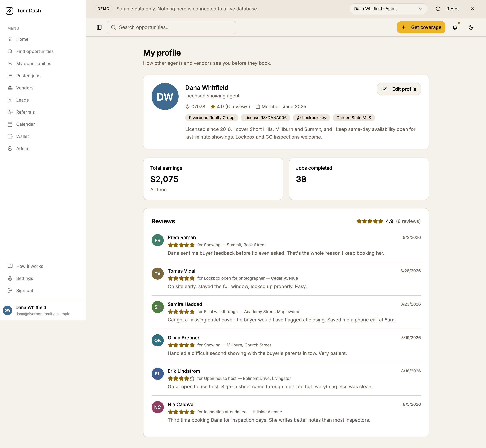
Task: Open Settings from sidebar
Action: pos(43,278)
